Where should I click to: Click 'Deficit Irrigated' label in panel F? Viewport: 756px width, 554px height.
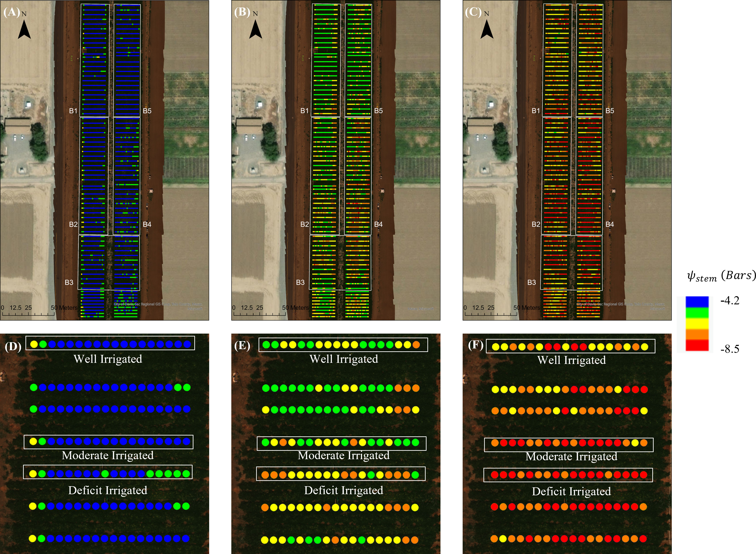571,492
